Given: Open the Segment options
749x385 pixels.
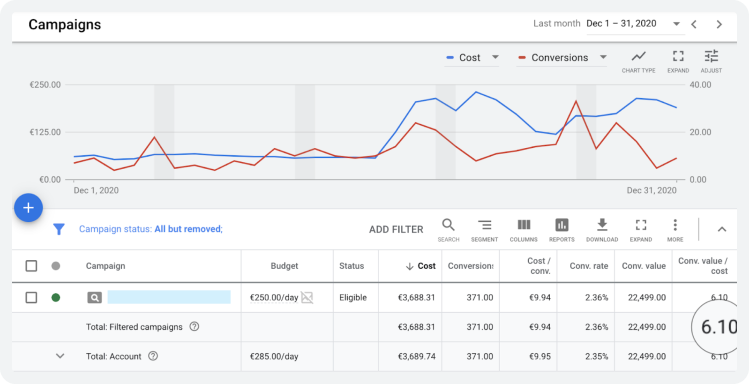Looking at the screenshot, I should click(x=484, y=230).
